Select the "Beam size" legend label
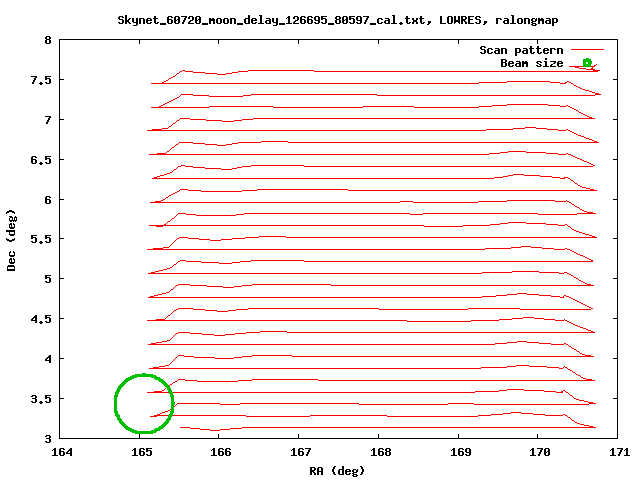Image resolution: width=640 pixels, height=480 pixels. click(x=532, y=63)
